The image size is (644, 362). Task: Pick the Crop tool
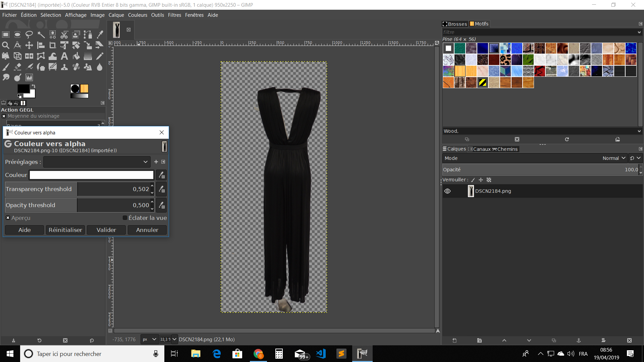53,45
